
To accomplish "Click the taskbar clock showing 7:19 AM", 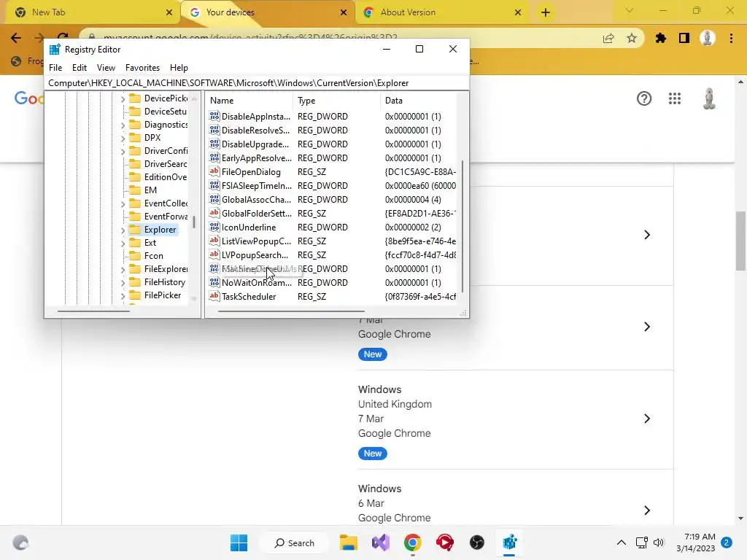I will (696, 542).
